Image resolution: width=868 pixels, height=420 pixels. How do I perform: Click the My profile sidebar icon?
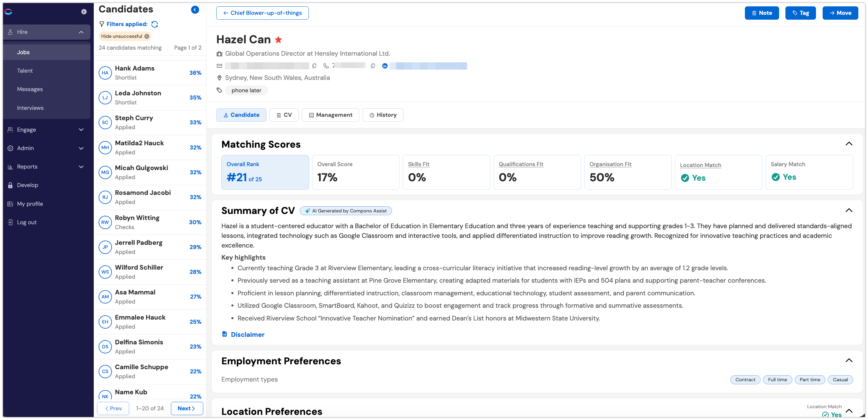[x=10, y=204]
